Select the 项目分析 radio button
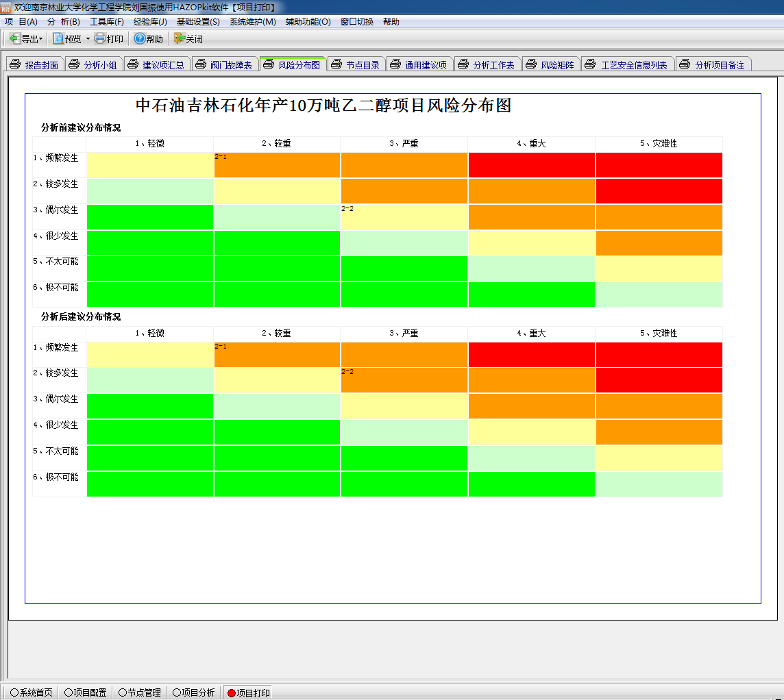The image size is (784, 700). 177,692
